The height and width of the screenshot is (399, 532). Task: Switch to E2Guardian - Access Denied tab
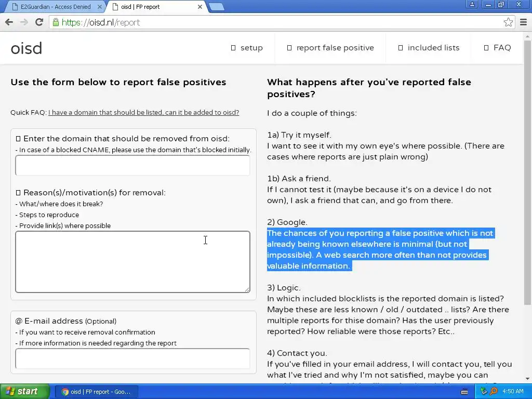[x=56, y=7]
